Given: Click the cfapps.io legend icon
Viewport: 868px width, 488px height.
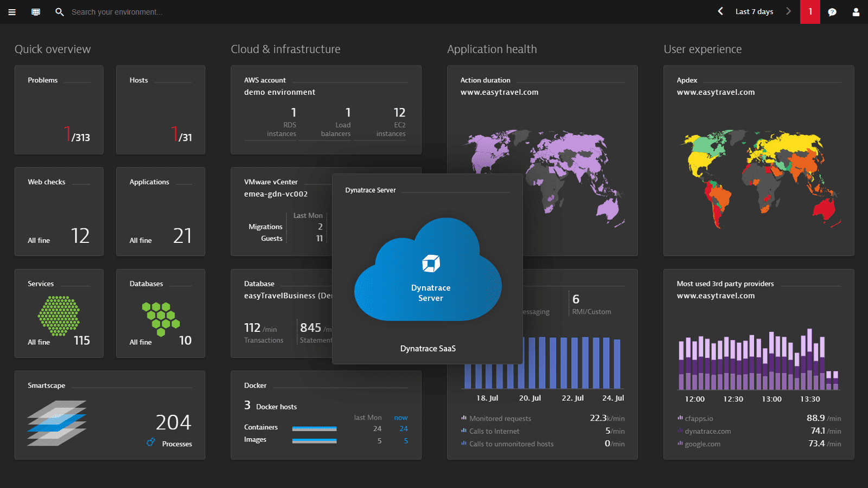Looking at the screenshot, I should [x=680, y=418].
